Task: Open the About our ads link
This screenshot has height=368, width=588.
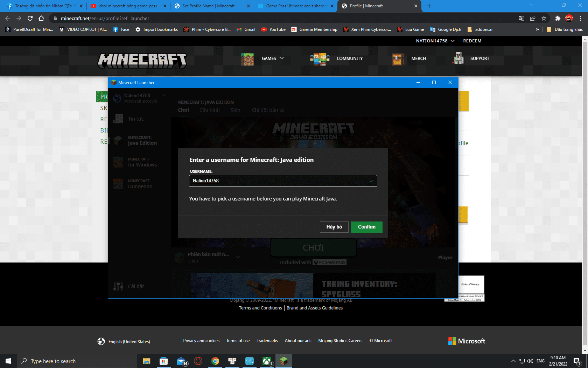Action: point(298,341)
